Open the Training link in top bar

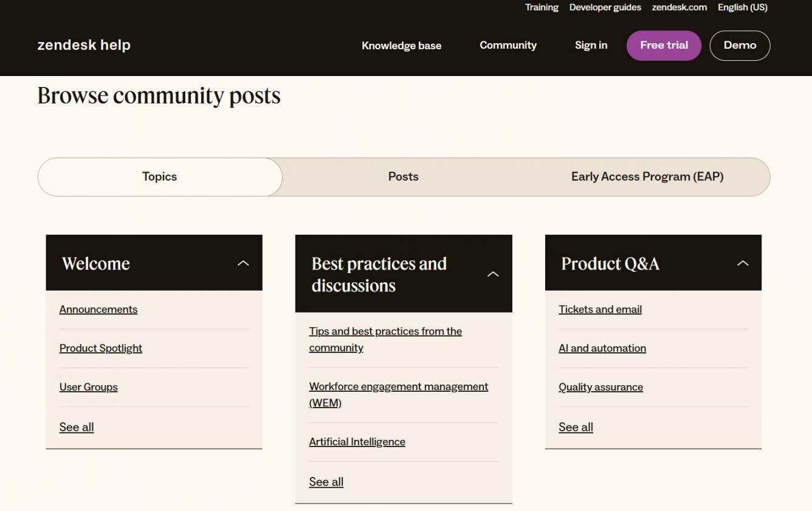542,7
